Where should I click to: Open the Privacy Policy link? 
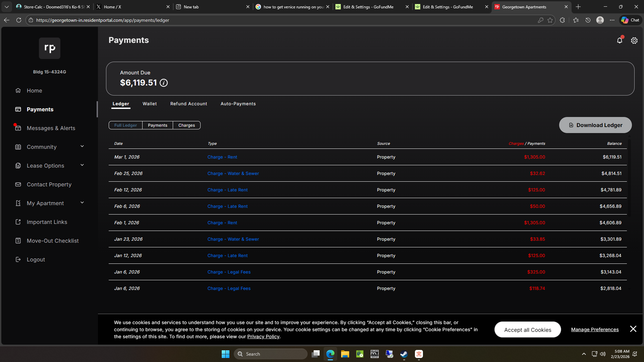pos(263,337)
